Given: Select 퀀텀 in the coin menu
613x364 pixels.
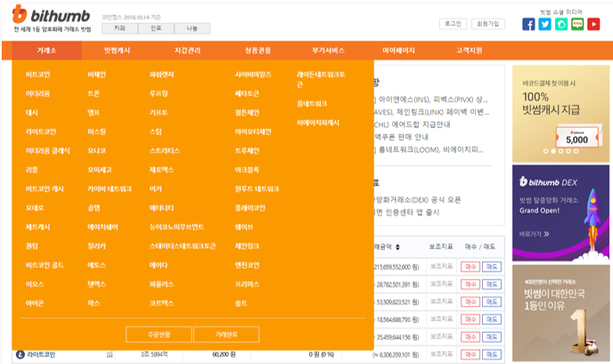Looking at the screenshot, I should tap(32, 247).
